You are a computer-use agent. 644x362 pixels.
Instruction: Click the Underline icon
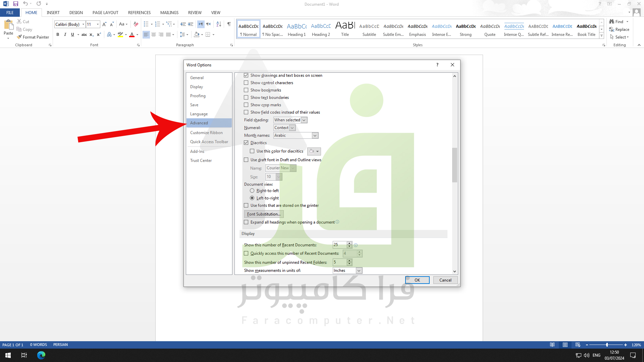(x=72, y=35)
